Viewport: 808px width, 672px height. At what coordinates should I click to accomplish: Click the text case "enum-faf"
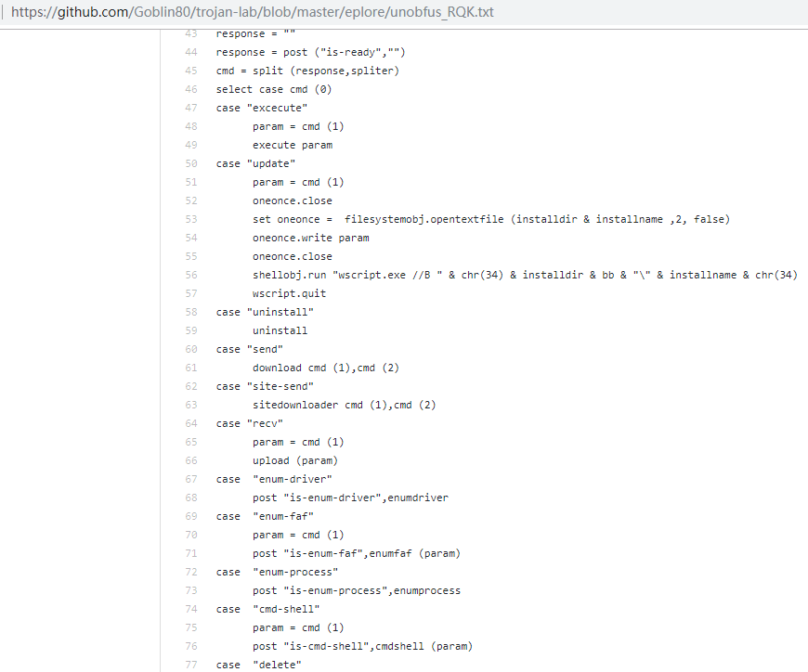pyautogui.click(x=265, y=516)
